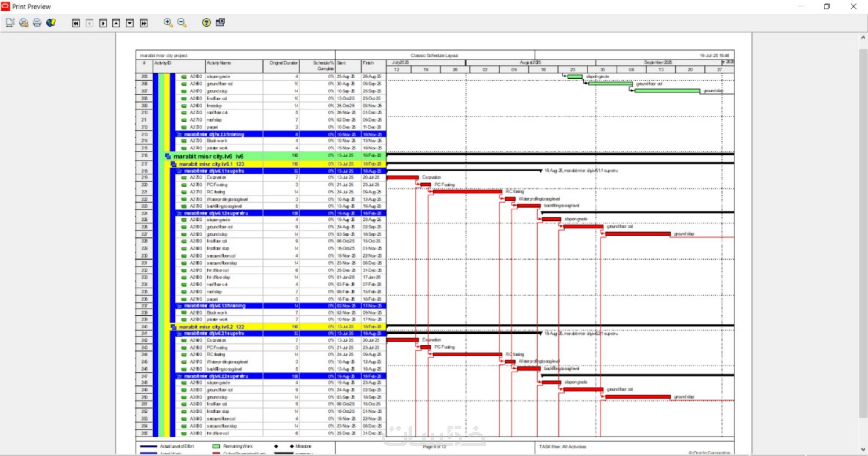Screen dimensions: 868x456
Task: Move down one page
Action: 130,23
